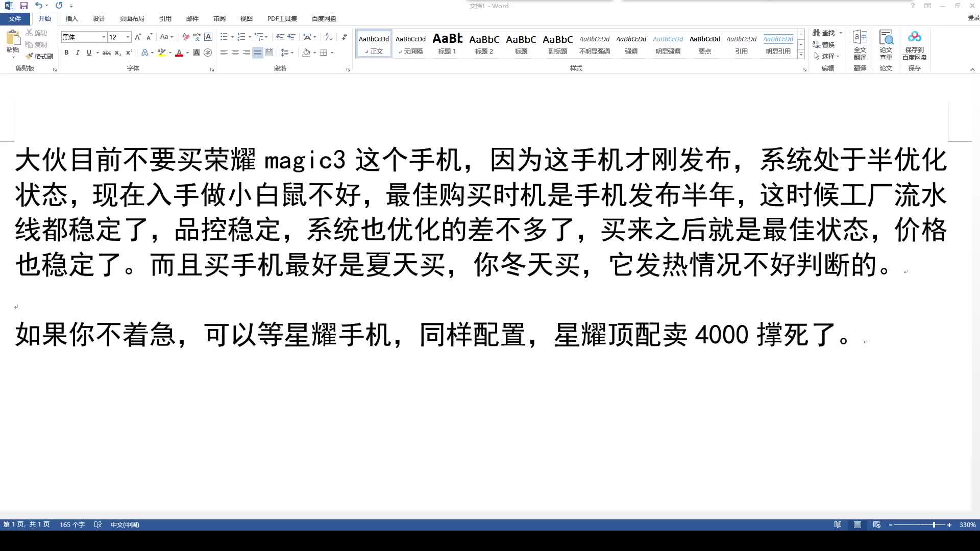Toggle Underline formatting
The width and height of the screenshot is (980, 551).
[89, 53]
